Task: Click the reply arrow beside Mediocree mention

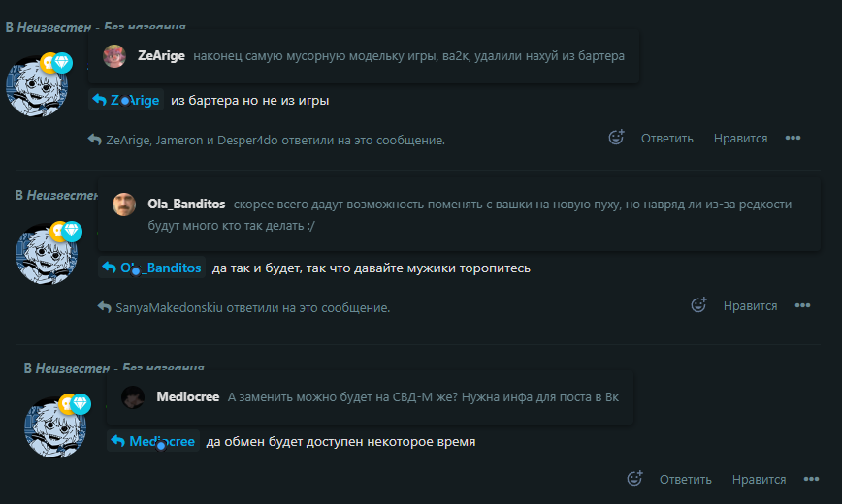Action: coord(117,441)
